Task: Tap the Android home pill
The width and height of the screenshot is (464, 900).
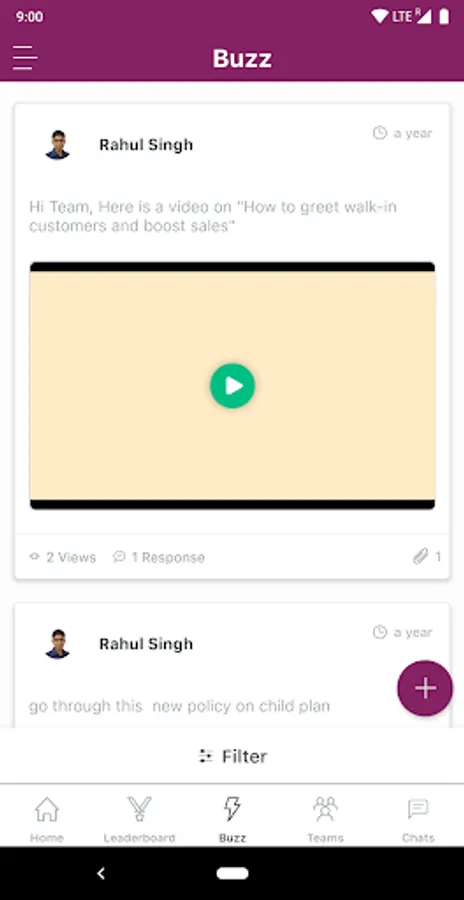Action: click(232, 874)
